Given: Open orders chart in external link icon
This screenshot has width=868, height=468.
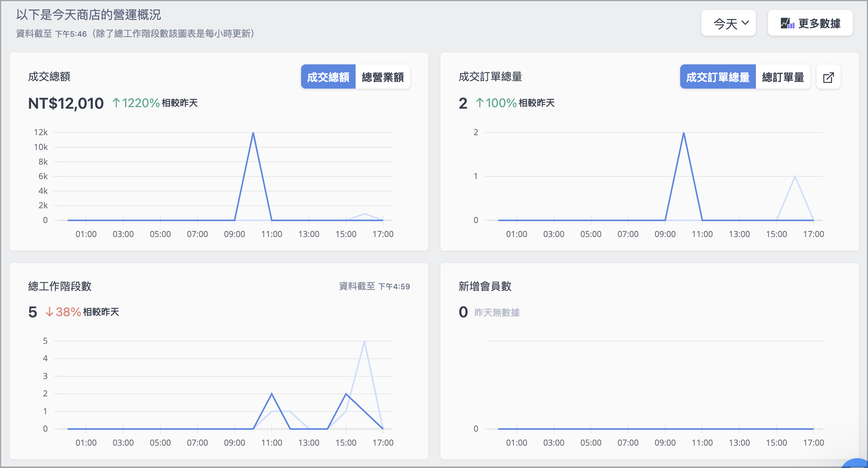Looking at the screenshot, I should pyautogui.click(x=828, y=77).
